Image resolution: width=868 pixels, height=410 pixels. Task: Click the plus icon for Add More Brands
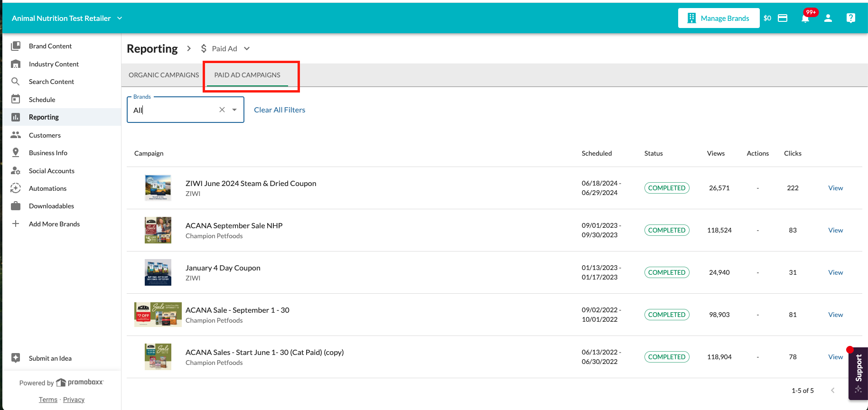pyautogui.click(x=16, y=224)
